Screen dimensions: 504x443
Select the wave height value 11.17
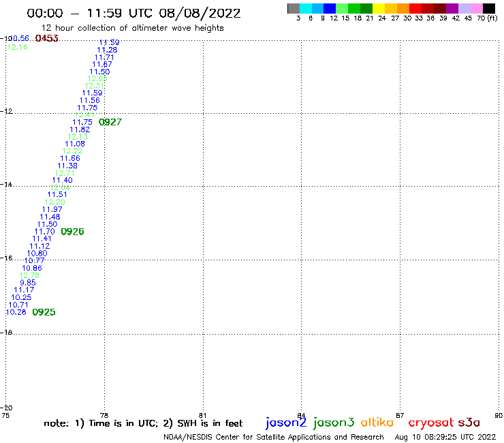point(24,290)
